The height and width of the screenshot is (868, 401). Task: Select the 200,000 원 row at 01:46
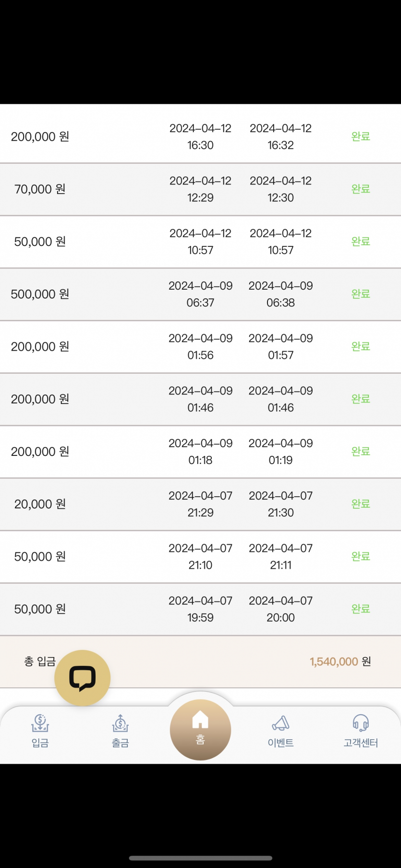click(40, 399)
